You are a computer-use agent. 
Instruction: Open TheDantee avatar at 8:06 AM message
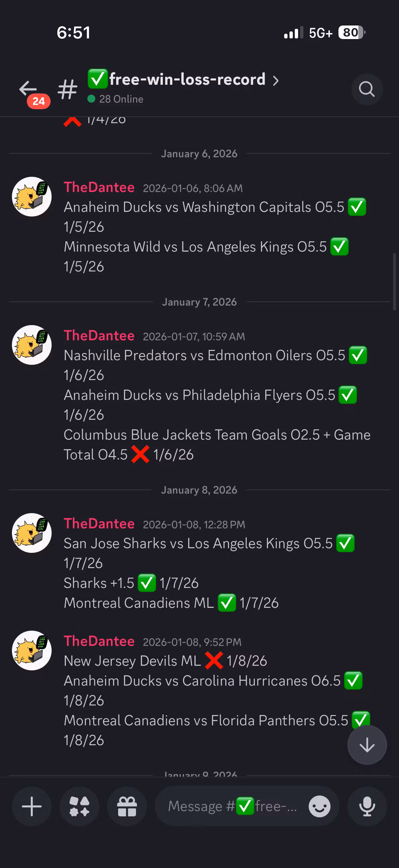(32, 197)
